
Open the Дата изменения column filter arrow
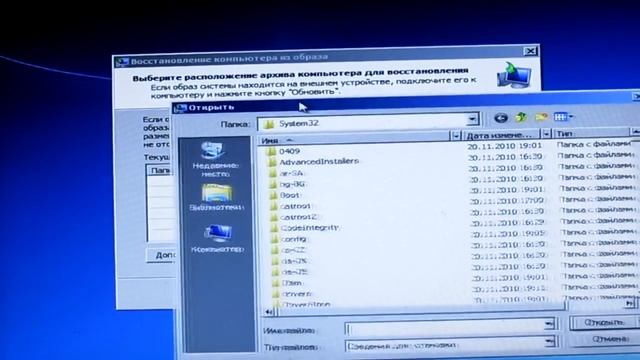(x=546, y=134)
